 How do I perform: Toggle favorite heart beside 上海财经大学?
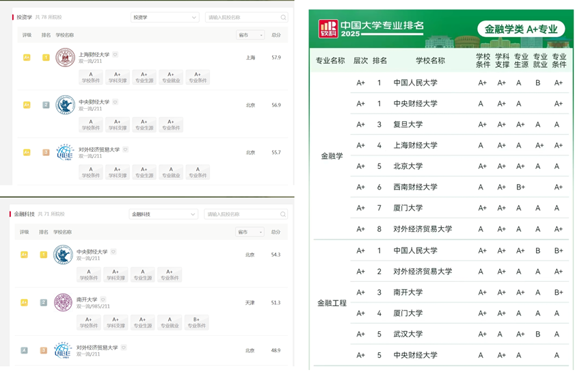click(x=116, y=55)
